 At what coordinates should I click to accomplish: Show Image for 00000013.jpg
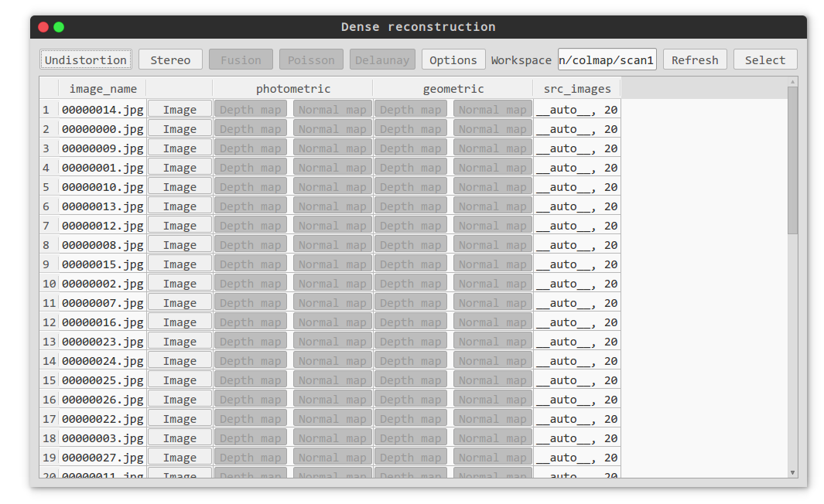click(x=180, y=206)
